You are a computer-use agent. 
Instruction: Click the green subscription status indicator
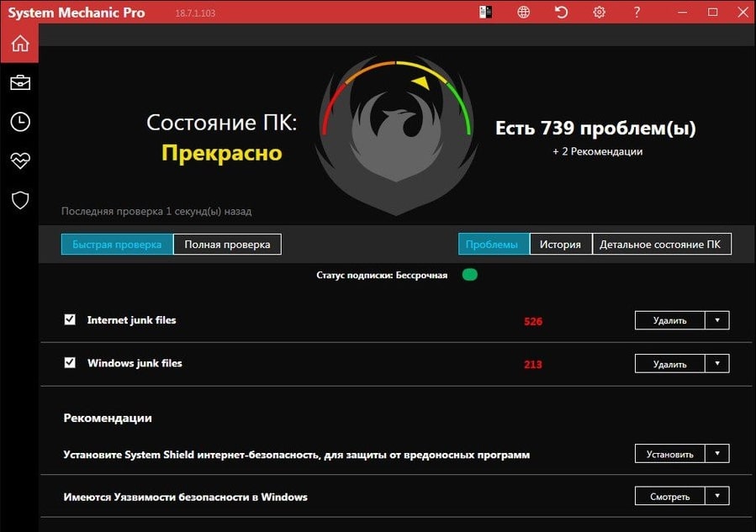tap(469, 275)
